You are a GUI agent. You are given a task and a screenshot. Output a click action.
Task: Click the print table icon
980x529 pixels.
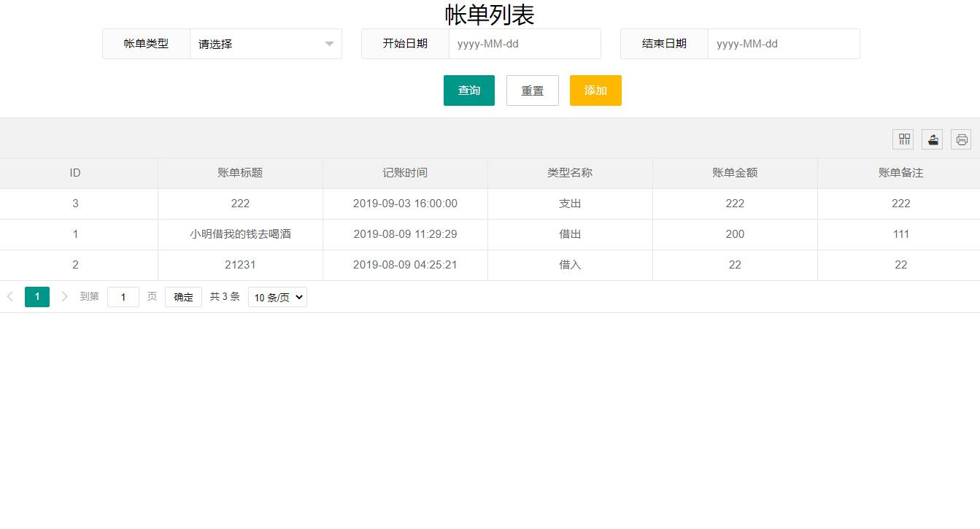[961, 139]
